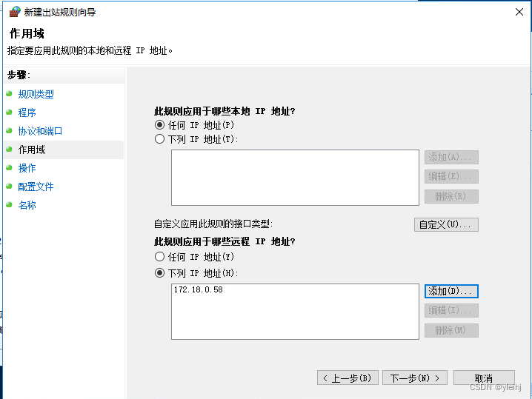Click the firewall wizard title bar icon
Viewport: 532px width, 399px height.
pyautogui.click(x=15, y=12)
